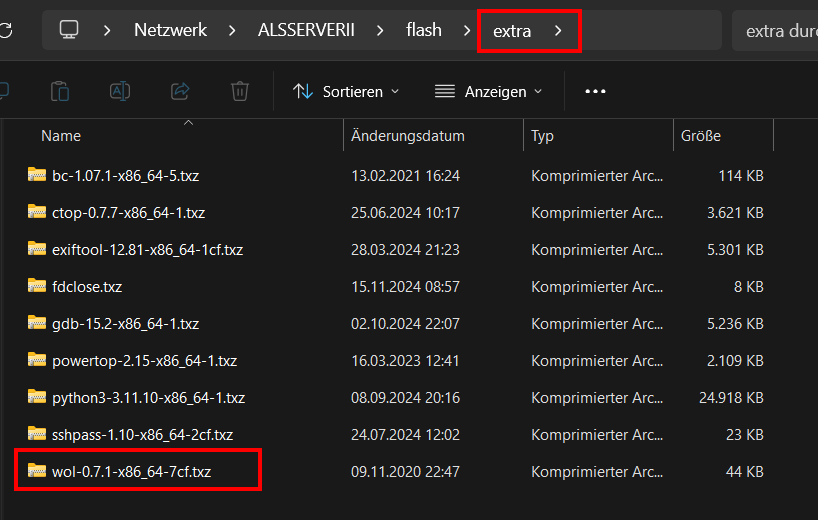Click the date 15.11.2024 08:57
Image resolution: width=818 pixels, height=520 pixels.
point(405,287)
